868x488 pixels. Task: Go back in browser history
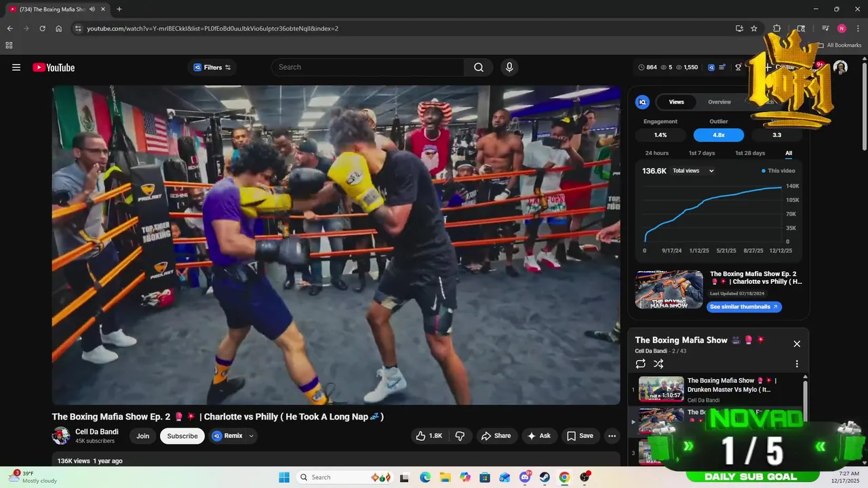click(x=9, y=28)
